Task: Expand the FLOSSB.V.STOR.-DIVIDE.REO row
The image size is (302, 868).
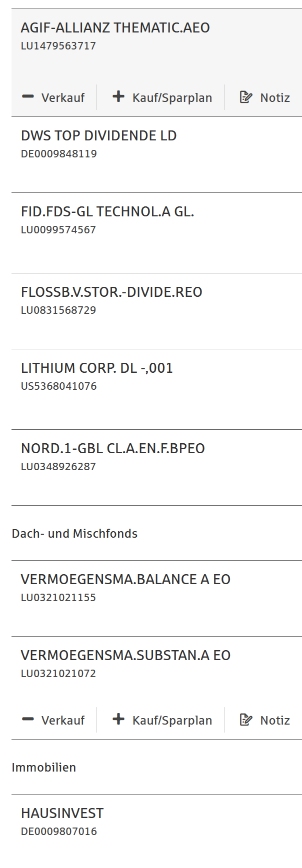Action: [x=111, y=292]
